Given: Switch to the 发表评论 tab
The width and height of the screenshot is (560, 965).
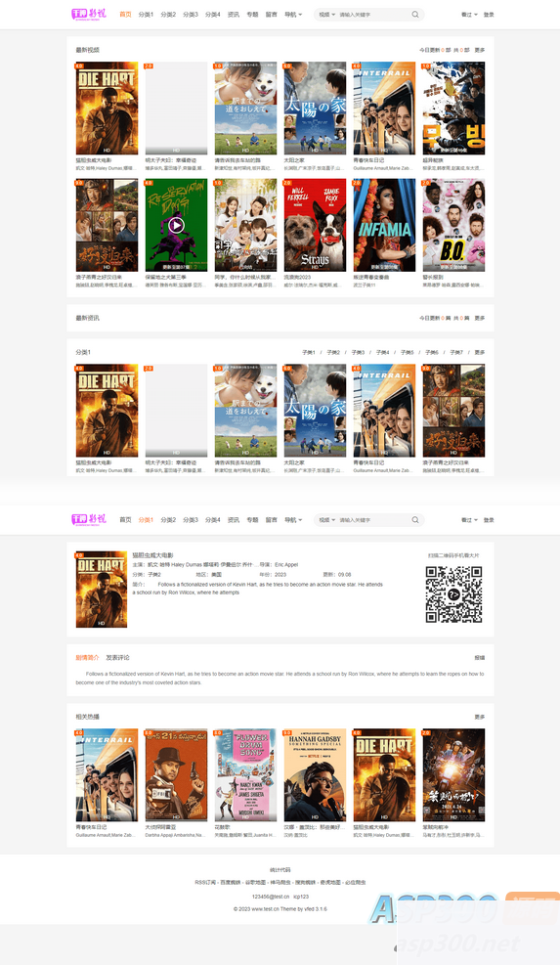Looking at the screenshot, I should coord(117,657).
